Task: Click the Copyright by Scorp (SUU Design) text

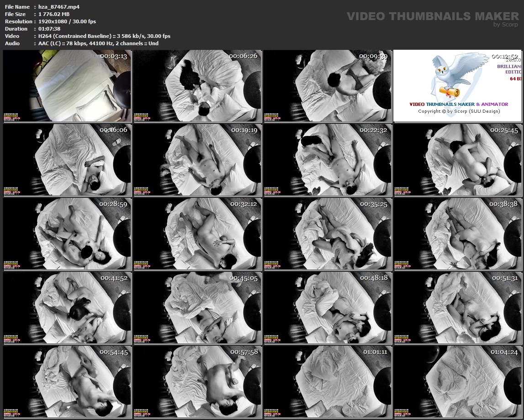Action: pos(459,111)
